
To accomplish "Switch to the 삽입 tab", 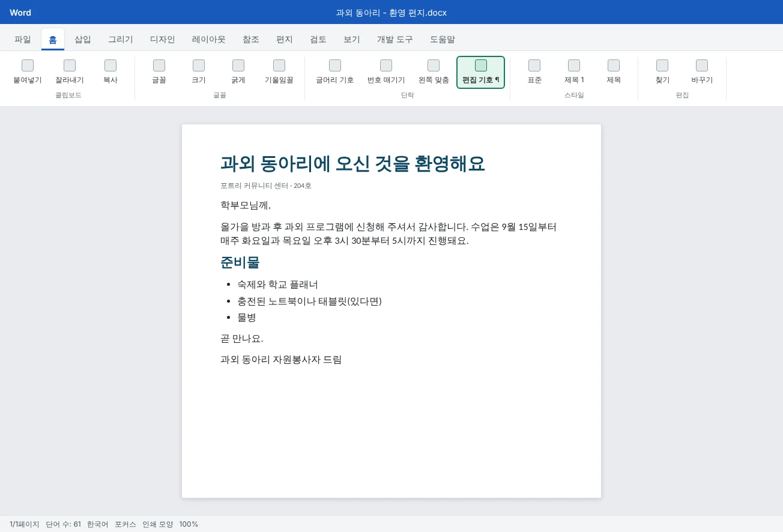I will click(83, 39).
